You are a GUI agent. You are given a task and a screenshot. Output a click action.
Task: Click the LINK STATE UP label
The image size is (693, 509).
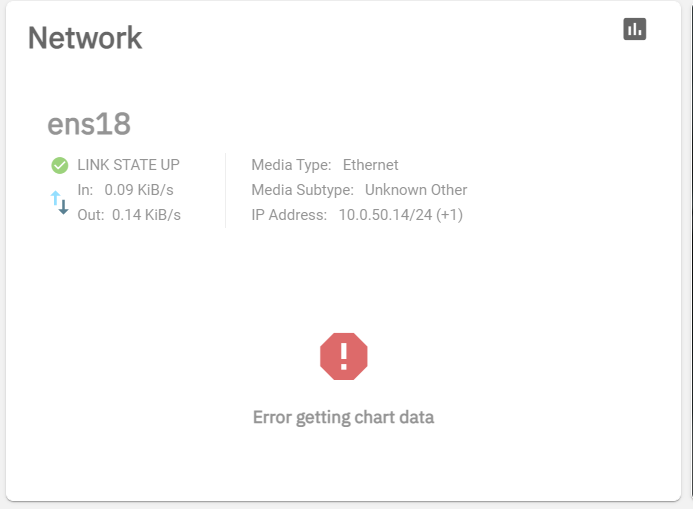pyautogui.click(x=128, y=165)
